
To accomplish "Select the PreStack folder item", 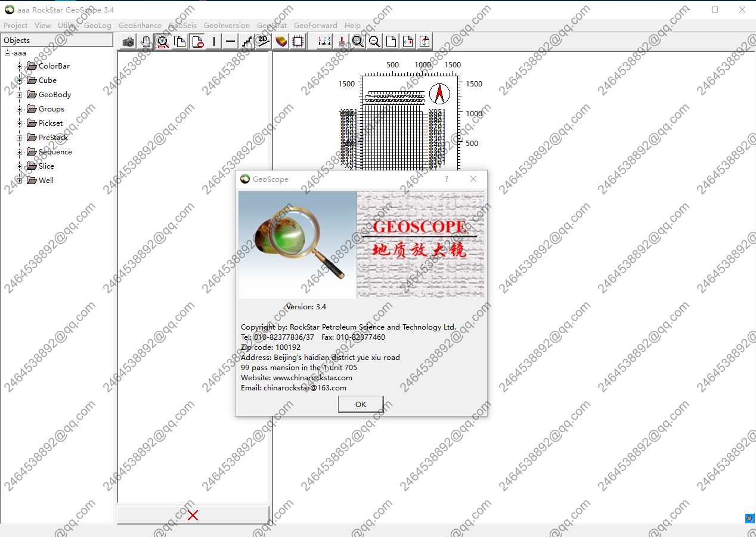I will point(47,138).
